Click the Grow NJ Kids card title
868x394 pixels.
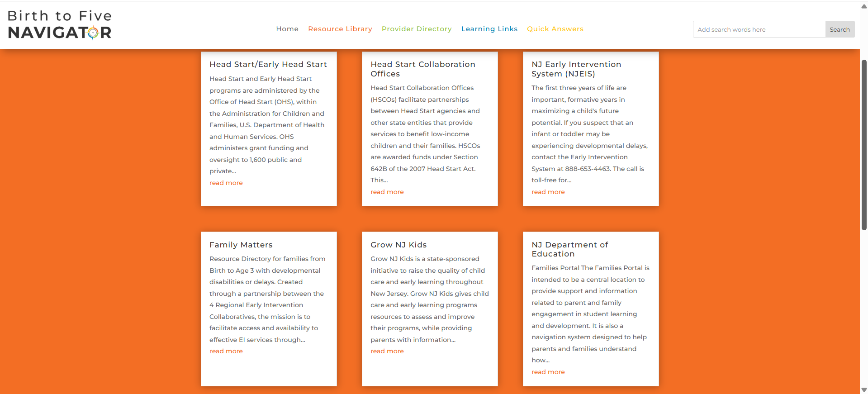398,245
